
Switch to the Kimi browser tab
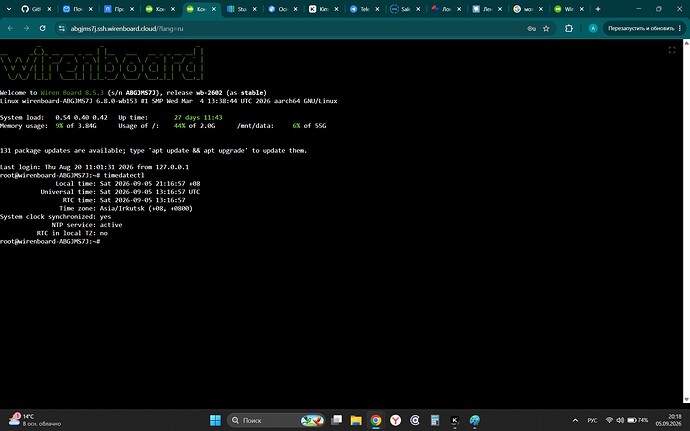click(318, 9)
